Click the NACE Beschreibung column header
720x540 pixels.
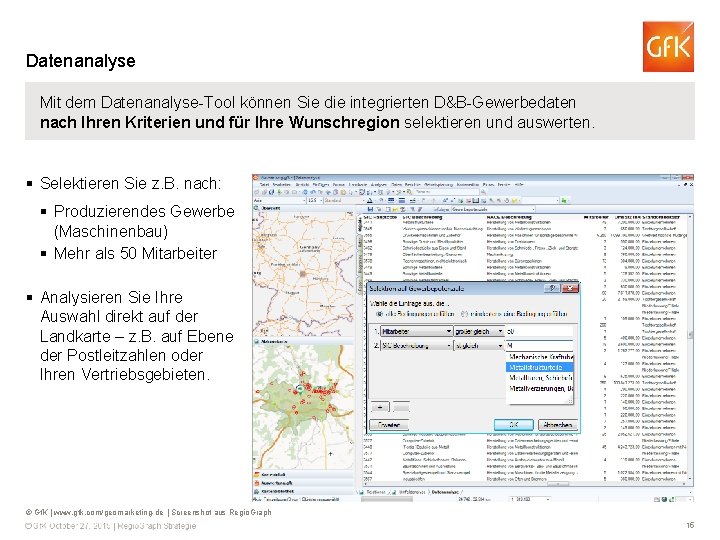pyautogui.click(x=509, y=216)
